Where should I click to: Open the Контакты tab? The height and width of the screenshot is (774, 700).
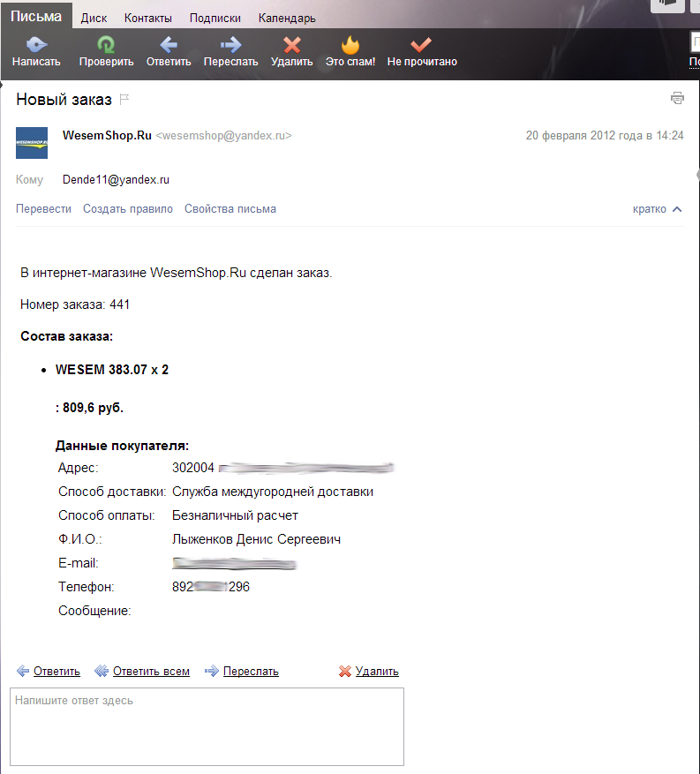coord(148,19)
